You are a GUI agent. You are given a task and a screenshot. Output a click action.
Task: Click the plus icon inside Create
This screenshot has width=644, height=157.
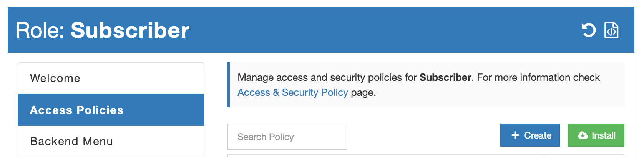(x=515, y=135)
